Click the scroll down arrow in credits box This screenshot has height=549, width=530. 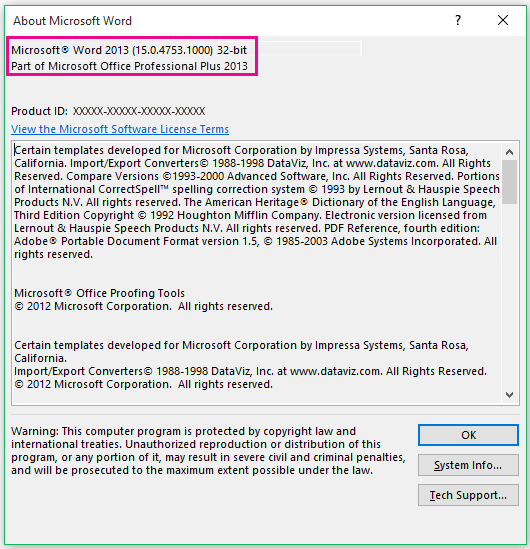coord(509,395)
